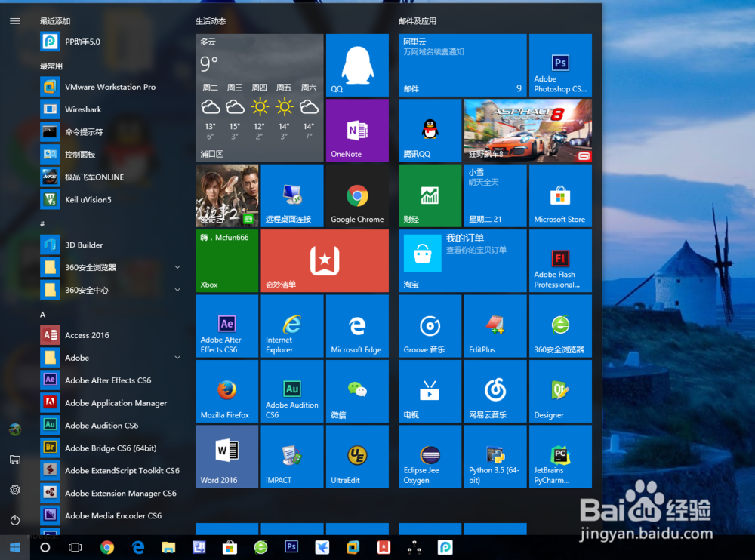
Task: Open the Xbox tile
Action: click(226, 260)
